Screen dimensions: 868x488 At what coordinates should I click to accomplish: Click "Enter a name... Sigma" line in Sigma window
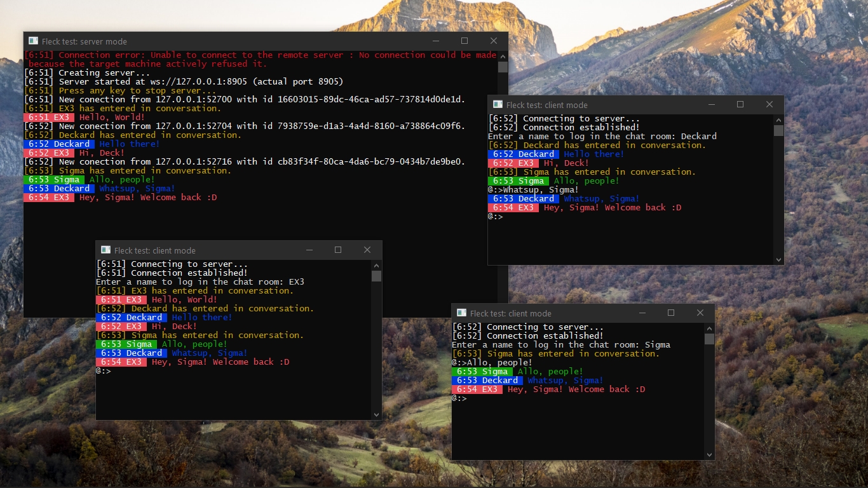pyautogui.click(x=561, y=345)
